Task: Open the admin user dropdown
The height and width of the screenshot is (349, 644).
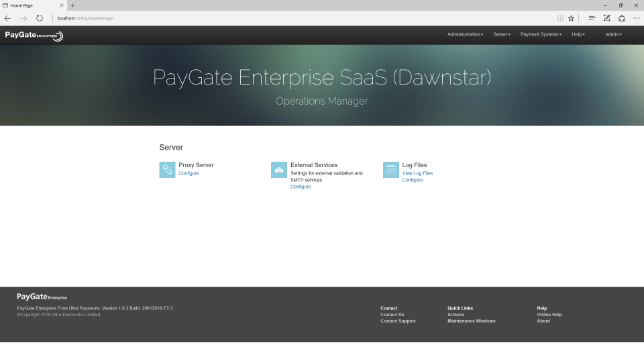Action: pyautogui.click(x=613, y=34)
